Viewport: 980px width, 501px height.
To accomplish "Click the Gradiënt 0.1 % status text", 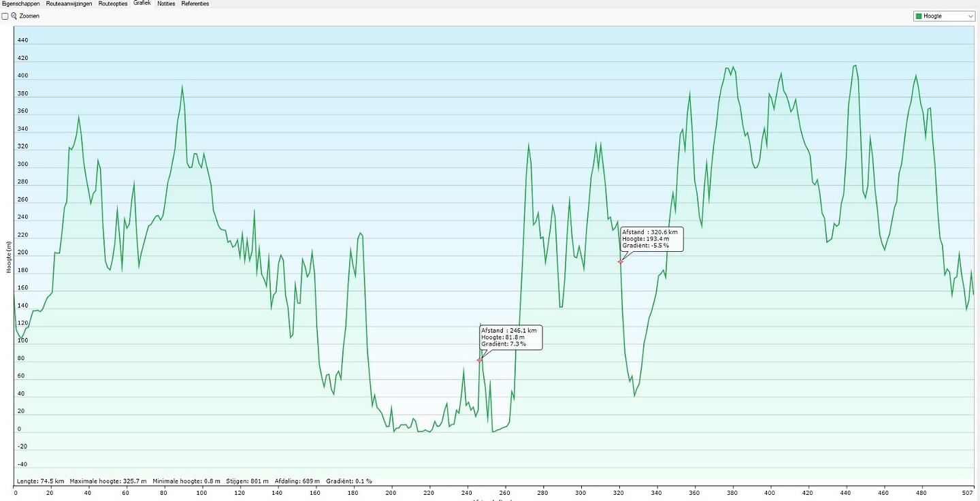I will coord(349,481).
